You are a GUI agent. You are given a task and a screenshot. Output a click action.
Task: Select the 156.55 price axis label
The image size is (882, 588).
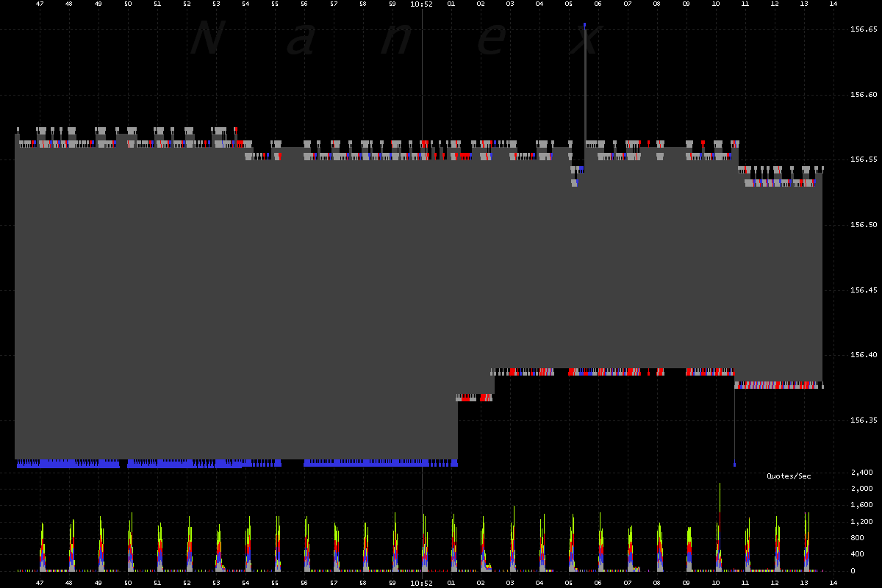[x=863, y=159]
